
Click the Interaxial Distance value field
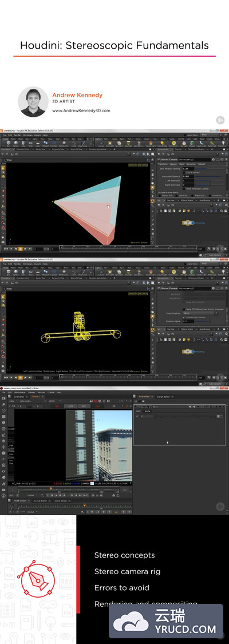pos(188,177)
